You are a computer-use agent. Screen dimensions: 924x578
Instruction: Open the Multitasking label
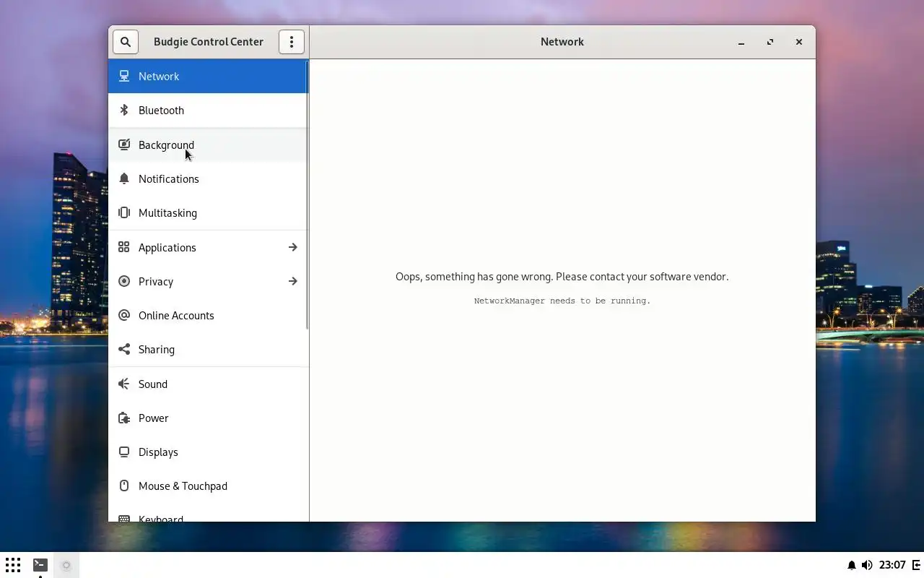point(167,212)
